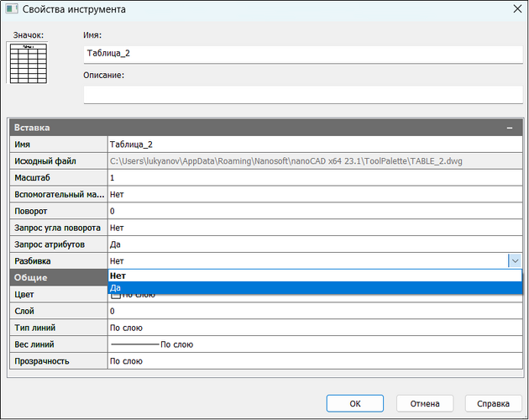This screenshot has height=420, width=529.
Task: Open help with the Справка button
Action: 493,404
